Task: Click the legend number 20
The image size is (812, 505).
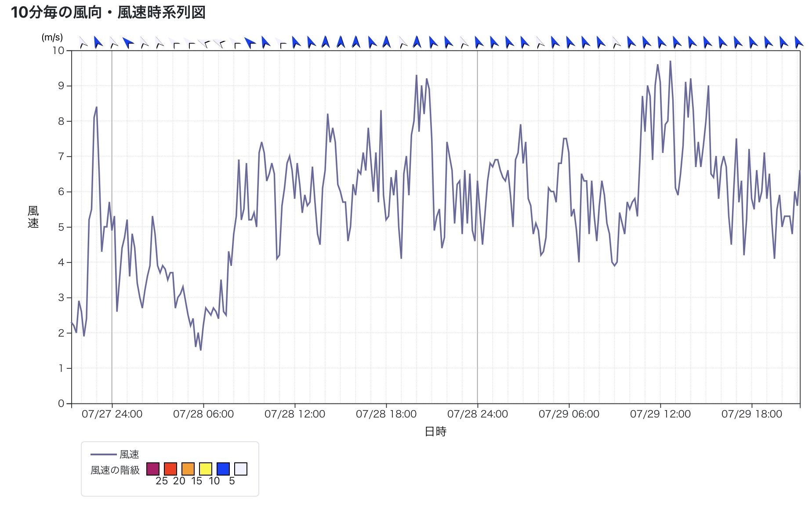Action: click(x=179, y=481)
